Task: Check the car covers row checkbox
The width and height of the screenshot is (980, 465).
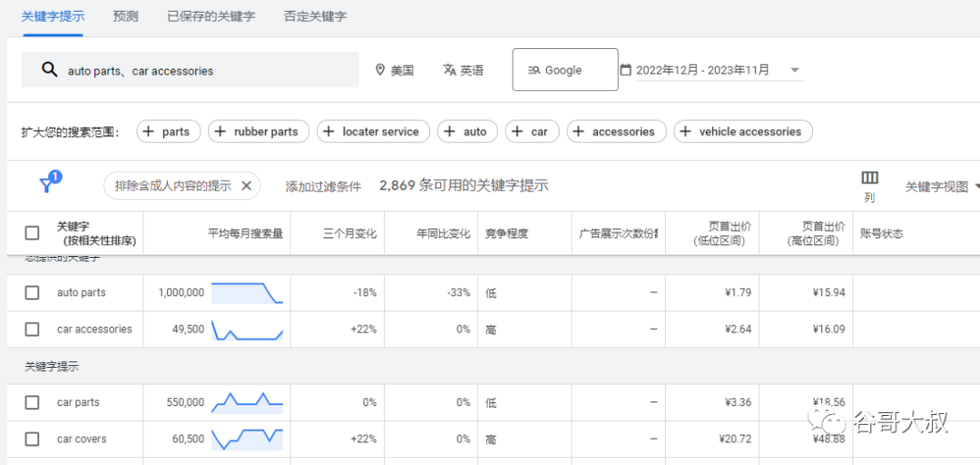Action: (x=32, y=440)
